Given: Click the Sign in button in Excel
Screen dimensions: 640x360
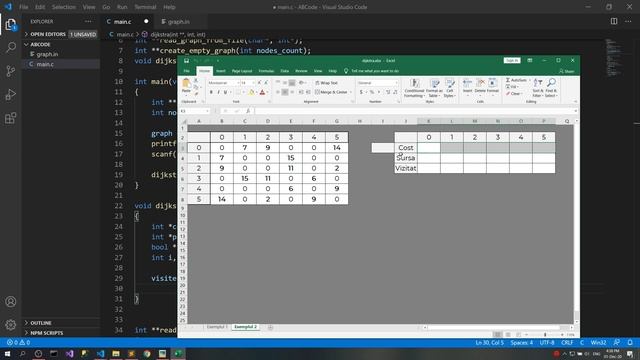Looking at the screenshot, I should tap(512, 60).
